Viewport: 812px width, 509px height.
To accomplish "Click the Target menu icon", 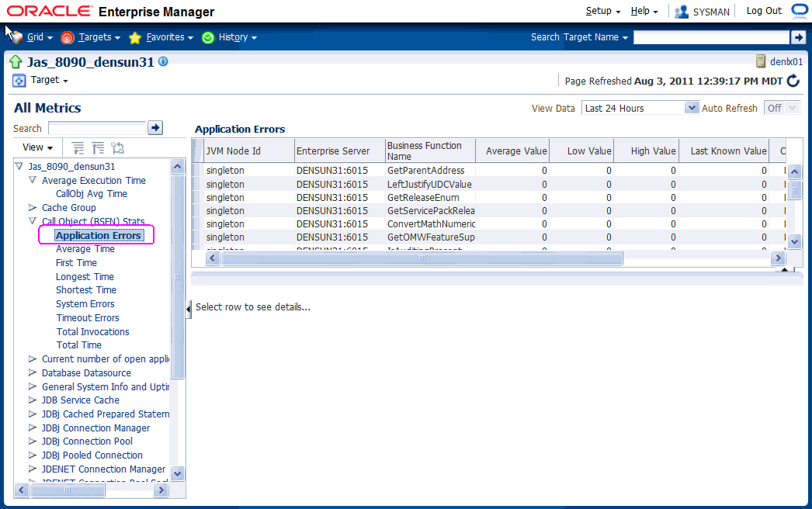I will (x=19, y=80).
